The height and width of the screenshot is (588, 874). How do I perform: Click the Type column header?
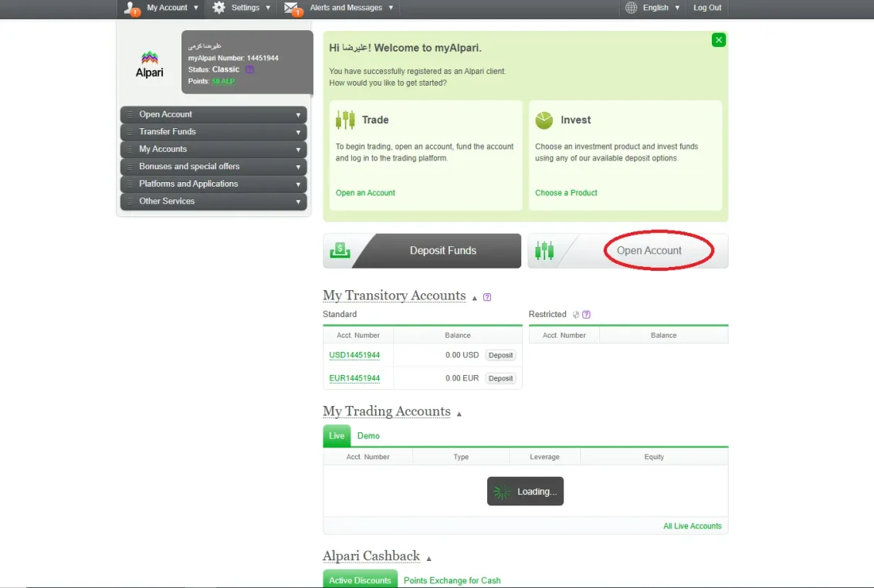(461, 457)
